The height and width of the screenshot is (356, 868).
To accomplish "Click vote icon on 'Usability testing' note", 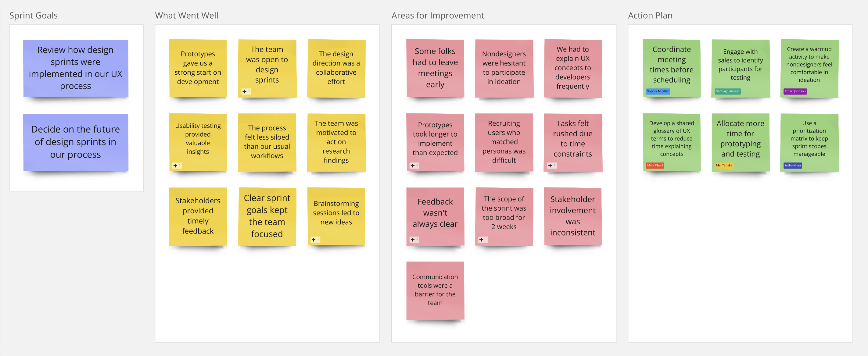I will (x=177, y=166).
